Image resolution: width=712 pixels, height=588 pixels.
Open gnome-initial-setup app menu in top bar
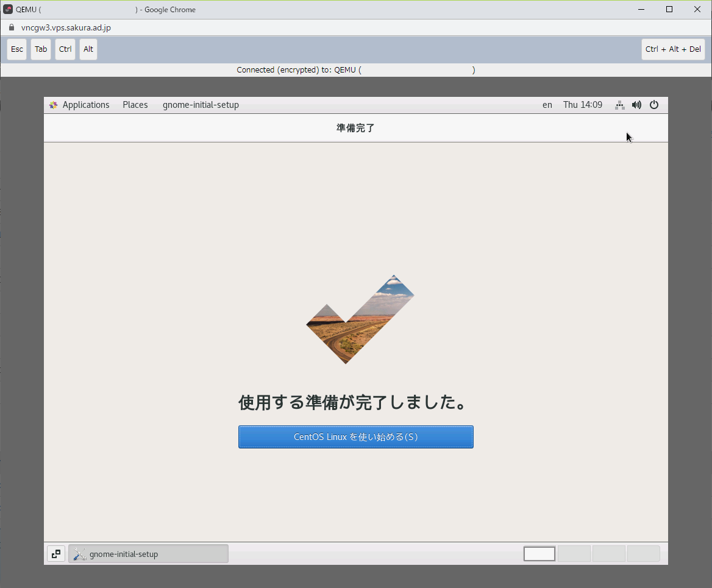point(201,105)
